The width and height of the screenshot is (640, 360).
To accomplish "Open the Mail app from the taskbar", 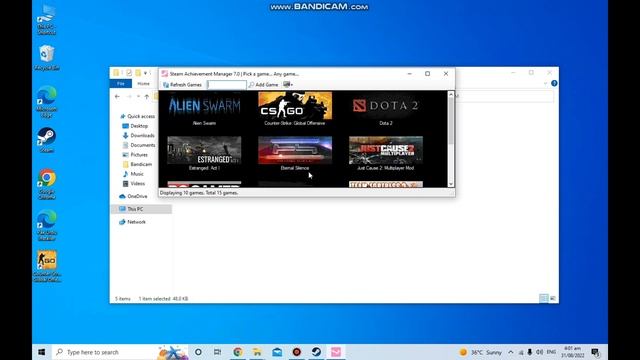I will 277,352.
